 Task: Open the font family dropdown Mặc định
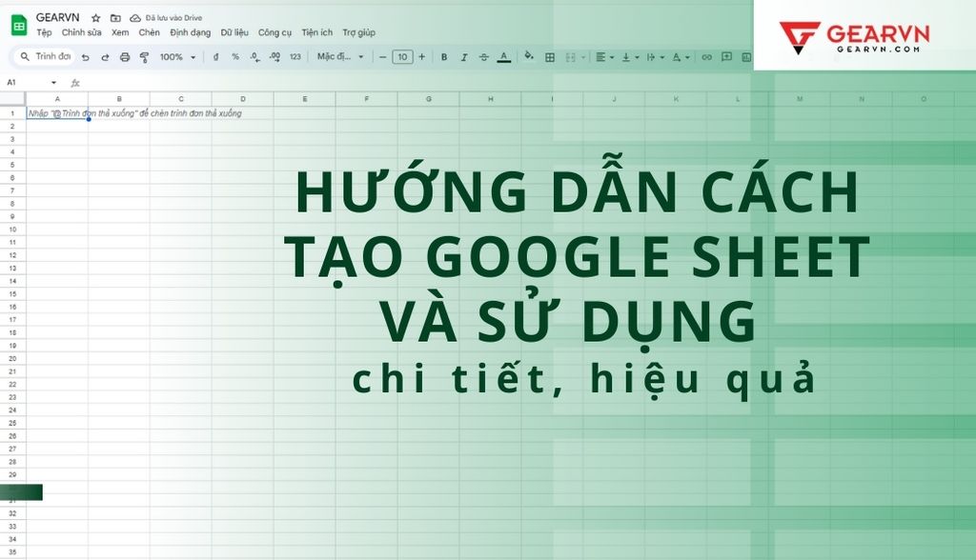pos(340,57)
